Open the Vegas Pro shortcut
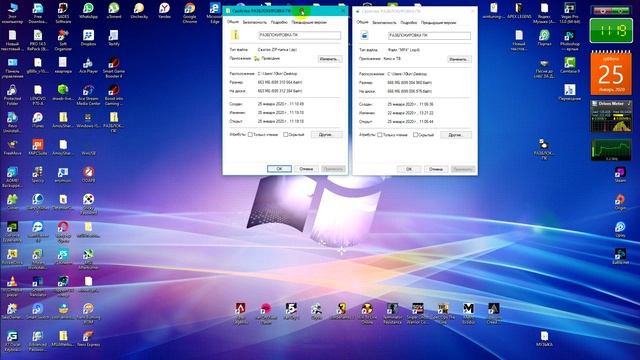The width and height of the screenshot is (640, 360). (570, 12)
